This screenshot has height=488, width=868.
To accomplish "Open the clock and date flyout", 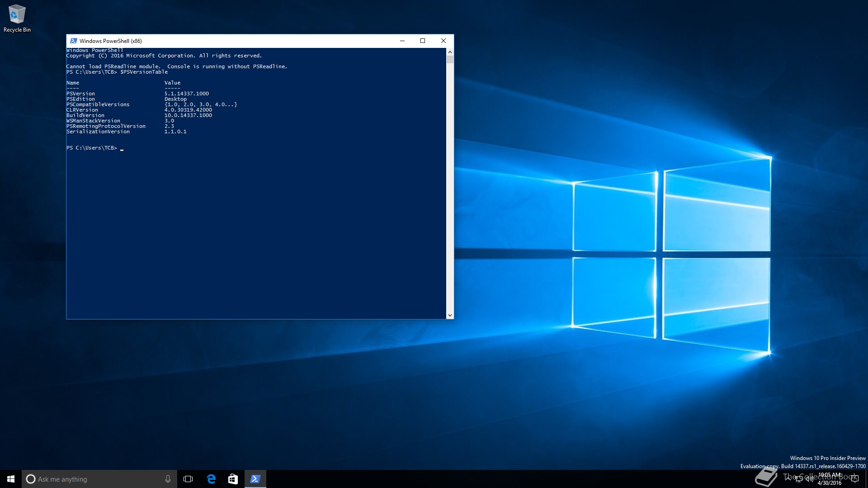I will [830, 479].
